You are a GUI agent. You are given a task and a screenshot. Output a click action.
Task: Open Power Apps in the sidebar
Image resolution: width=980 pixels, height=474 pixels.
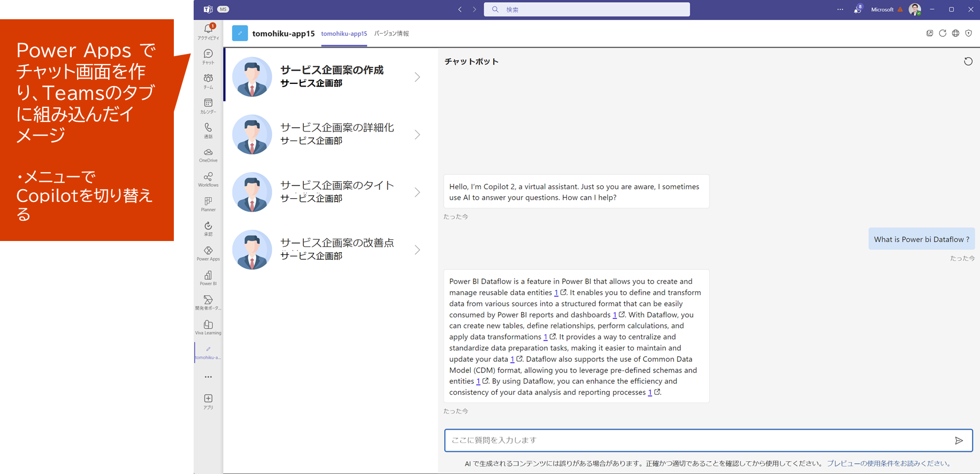[x=208, y=253]
